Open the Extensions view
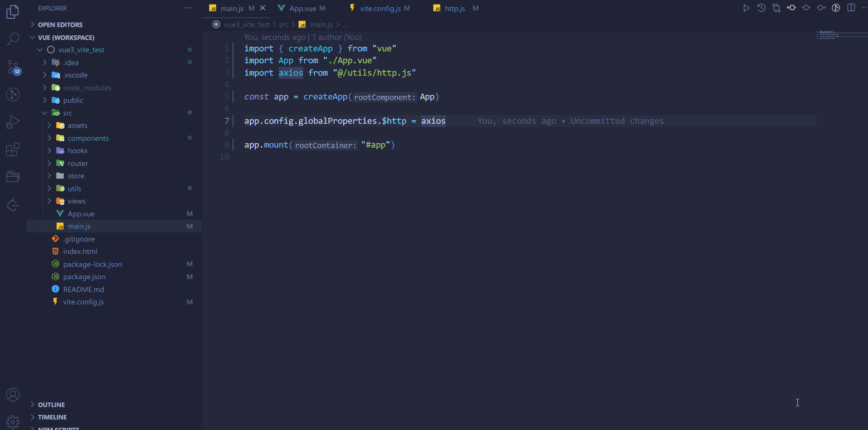 (13, 149)
